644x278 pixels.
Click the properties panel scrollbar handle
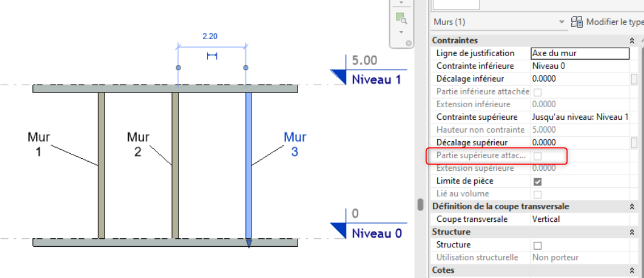(421, 204)
